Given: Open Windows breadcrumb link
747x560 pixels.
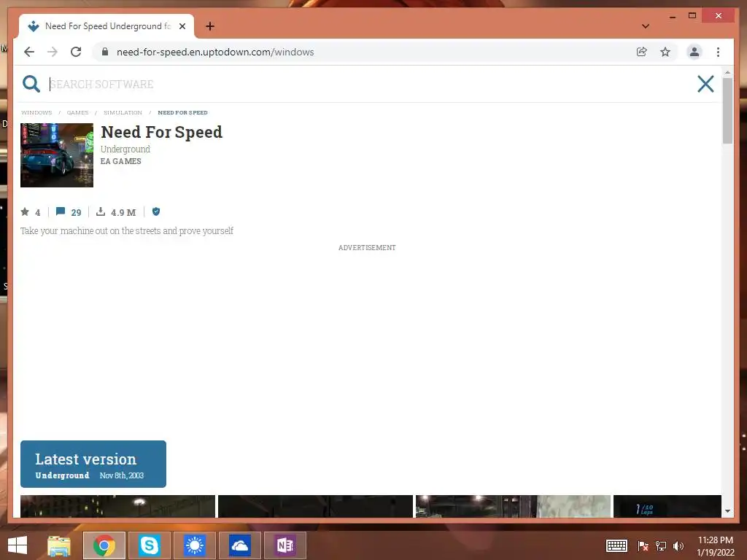Looking at the screenshot, I should pos(36,113).
